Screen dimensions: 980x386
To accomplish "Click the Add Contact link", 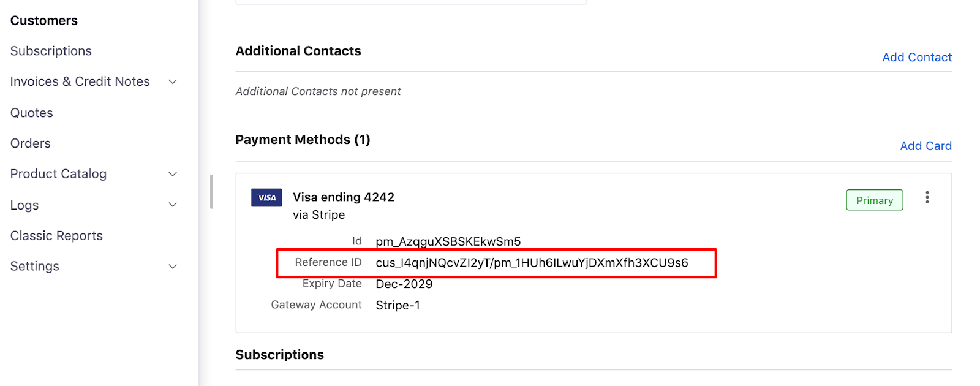I will click(x=917, y=57).
